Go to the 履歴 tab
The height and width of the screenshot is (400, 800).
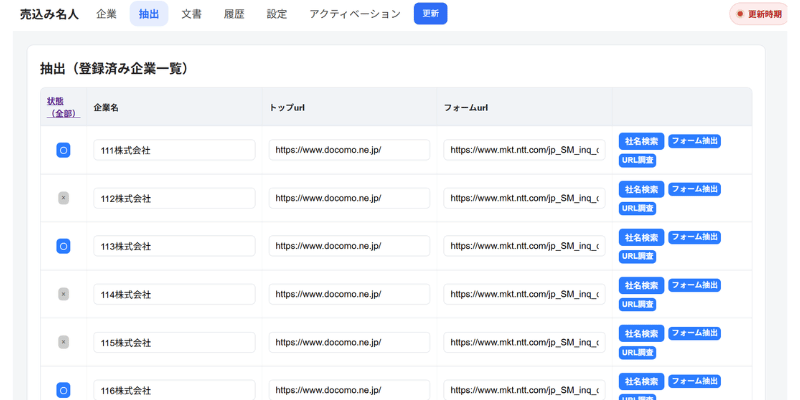(234, 14)
